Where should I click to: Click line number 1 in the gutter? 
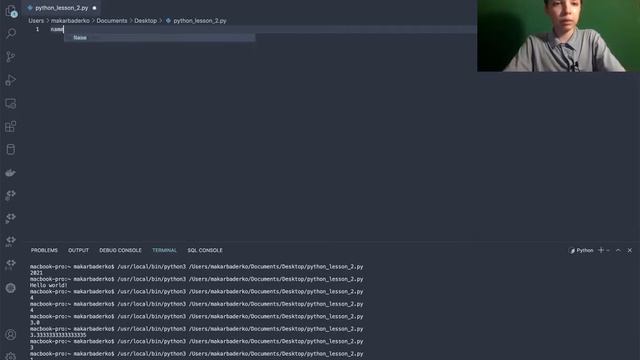37,29
